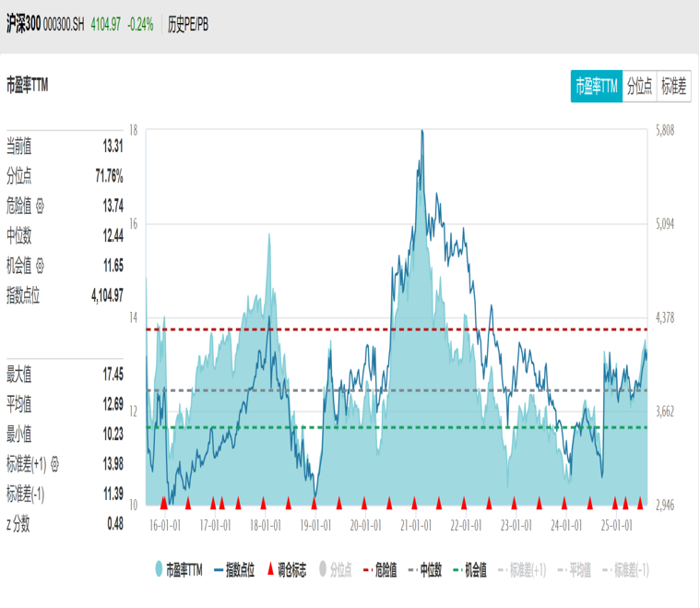Click red rebalance marker directly above 23-01-01 label
Screen dimensions: 700x608
point(514,503)
